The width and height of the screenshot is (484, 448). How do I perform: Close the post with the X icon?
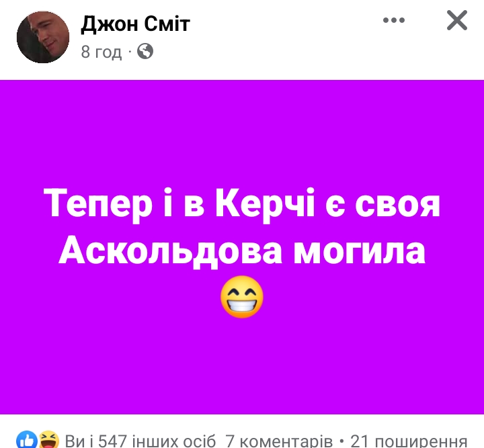point(457,20)
